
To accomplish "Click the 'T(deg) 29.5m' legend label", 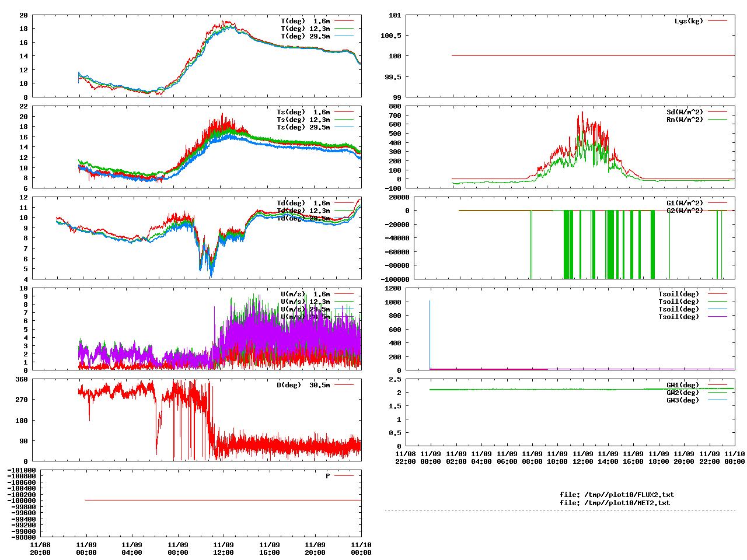I will point(305,36).
